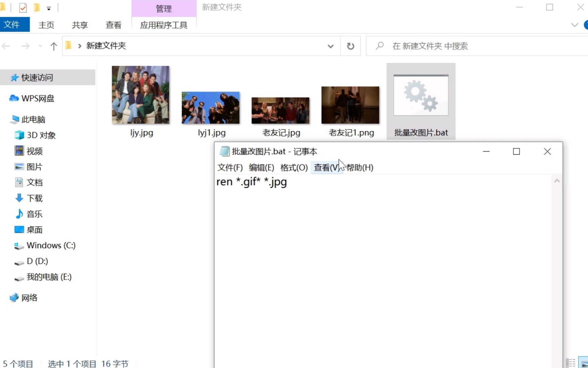Select the 我的电脑 (E:) drive
The width and height of the screenshot is (588, 368).
point(49,277)
